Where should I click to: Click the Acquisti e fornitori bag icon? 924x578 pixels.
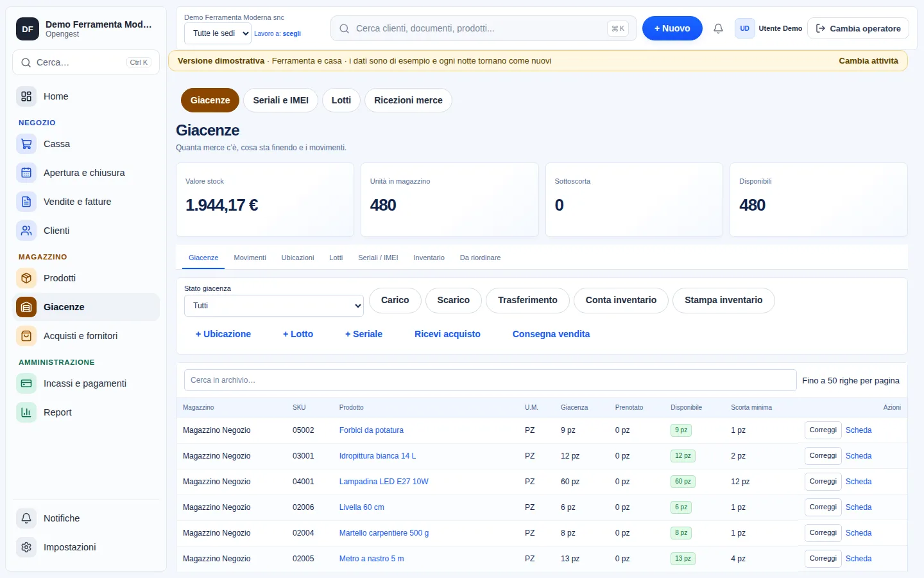26,336
